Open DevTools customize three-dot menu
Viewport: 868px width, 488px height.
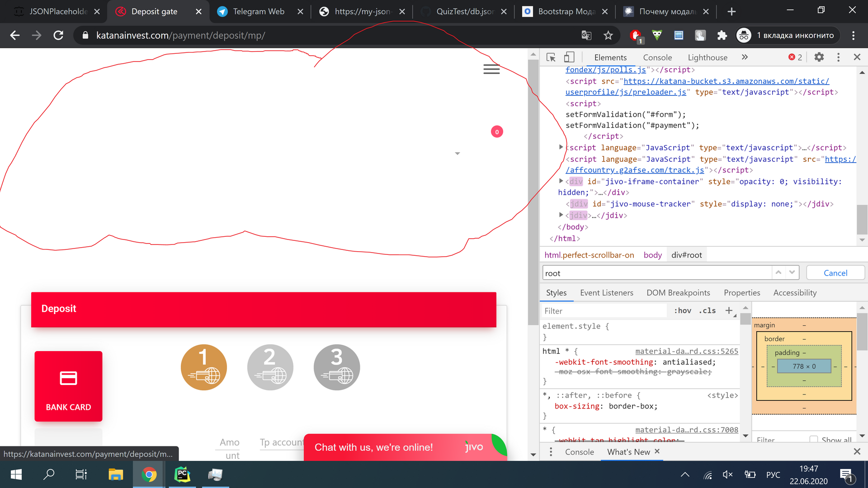point(838,57)
